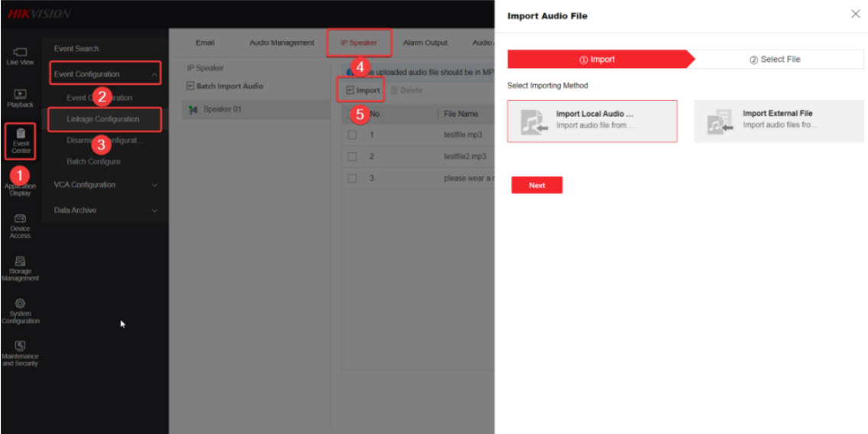Image resolution: width=868 pixels, height=434 pixels.
Task: Open the Event Center icon
Action: [21, 140]
